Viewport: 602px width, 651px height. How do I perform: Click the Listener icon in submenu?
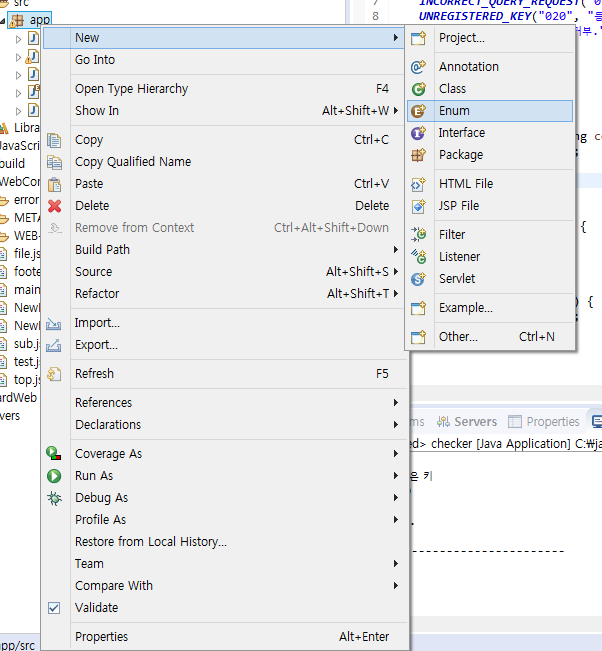418,257
